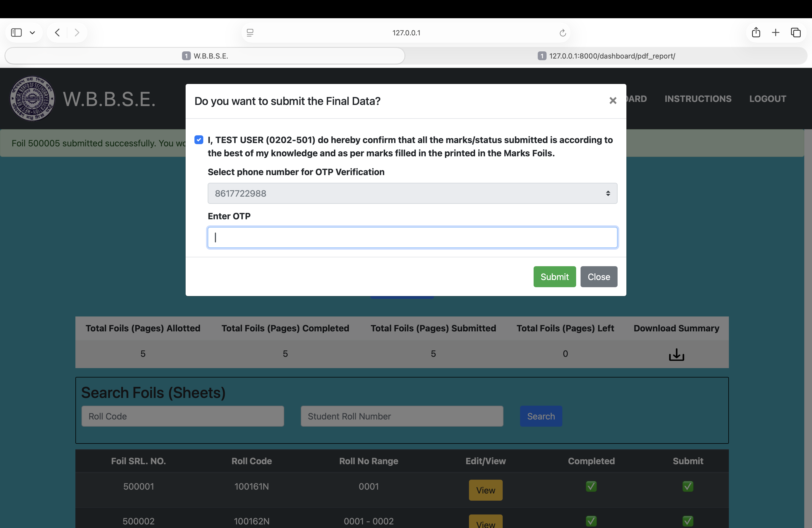Click the Download Summary icon

676,354
